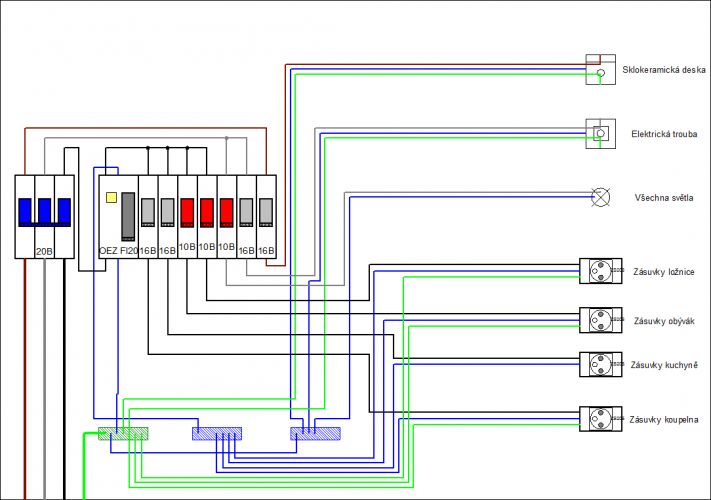This screenshot has width=711, height=500.
Task: Click the right blue hatched neutral bar
Action: (315, 434)
